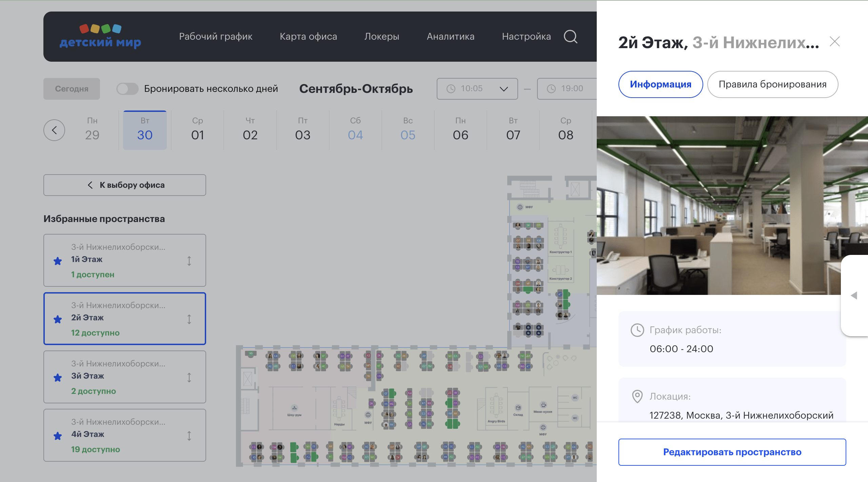Switch to 'Правила бронирования' tab
The image size is (868, 482).
point(772,84)
